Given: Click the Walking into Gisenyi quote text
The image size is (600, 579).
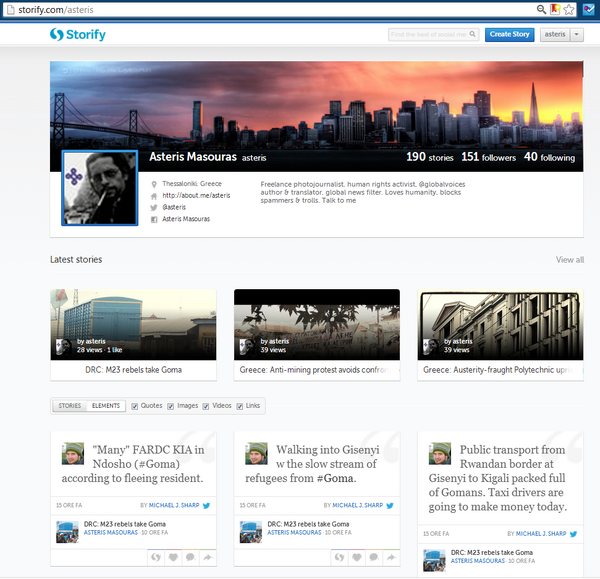Looking at the screenshot, I should (x=312, y=464).
